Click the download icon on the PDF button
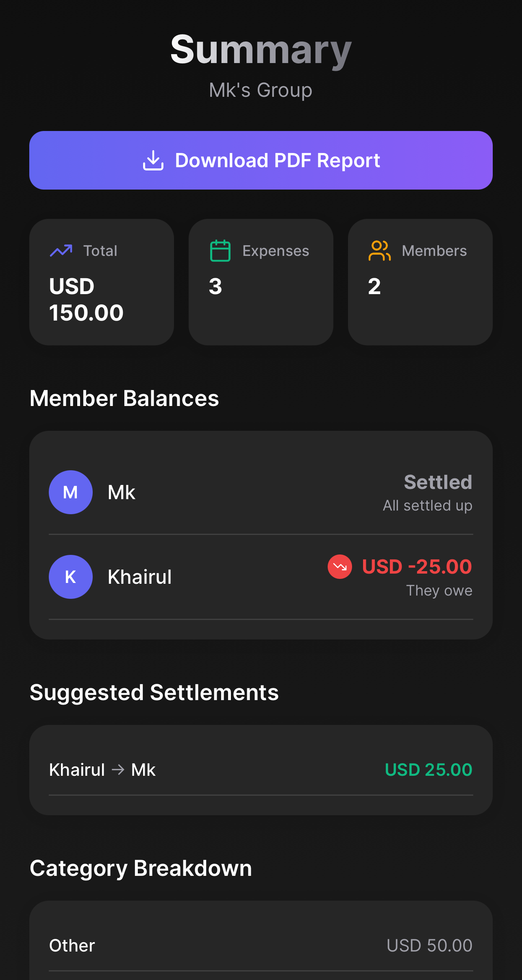 point(153,160)
